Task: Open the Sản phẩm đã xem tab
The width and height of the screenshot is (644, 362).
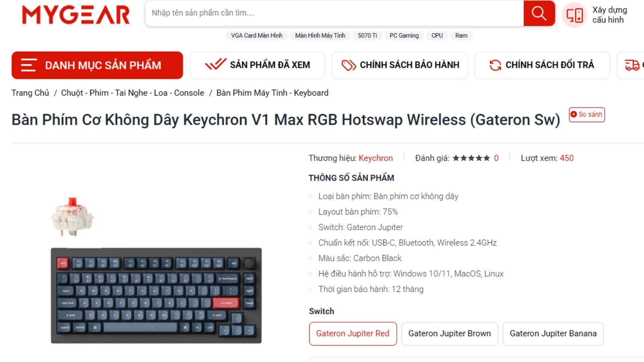Action: click(257, 65)
